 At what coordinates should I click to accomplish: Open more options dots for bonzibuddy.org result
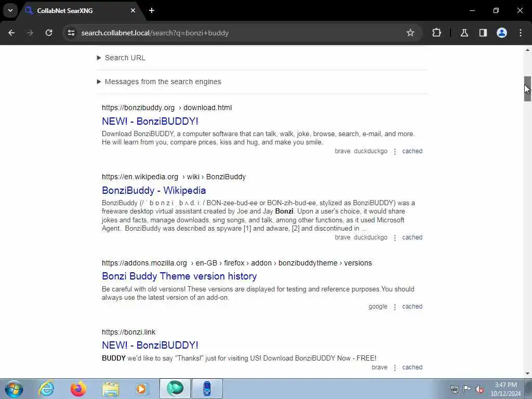(395, 152)
